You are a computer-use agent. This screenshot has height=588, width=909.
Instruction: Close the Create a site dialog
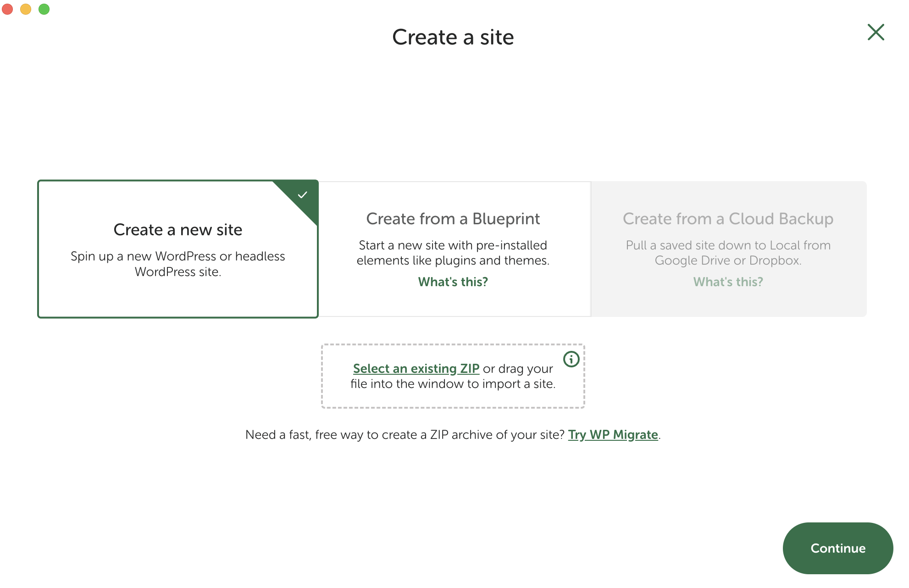point(876,33)
